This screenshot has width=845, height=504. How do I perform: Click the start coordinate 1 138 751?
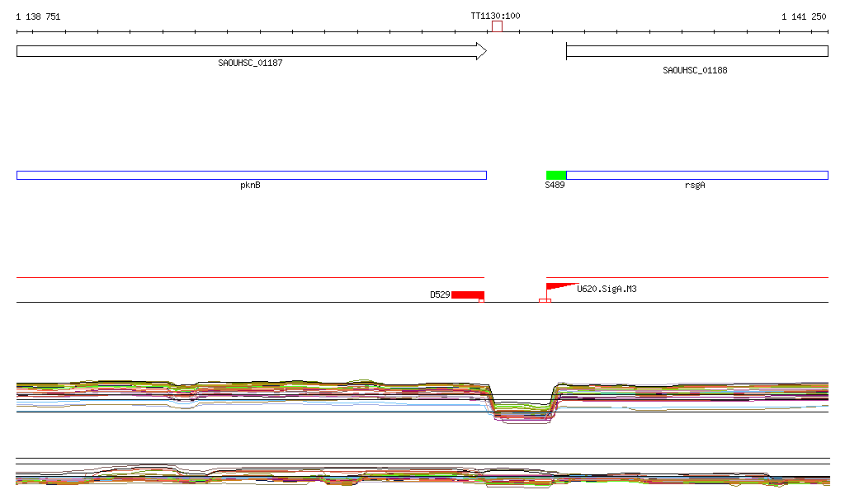tap(38, 16)
